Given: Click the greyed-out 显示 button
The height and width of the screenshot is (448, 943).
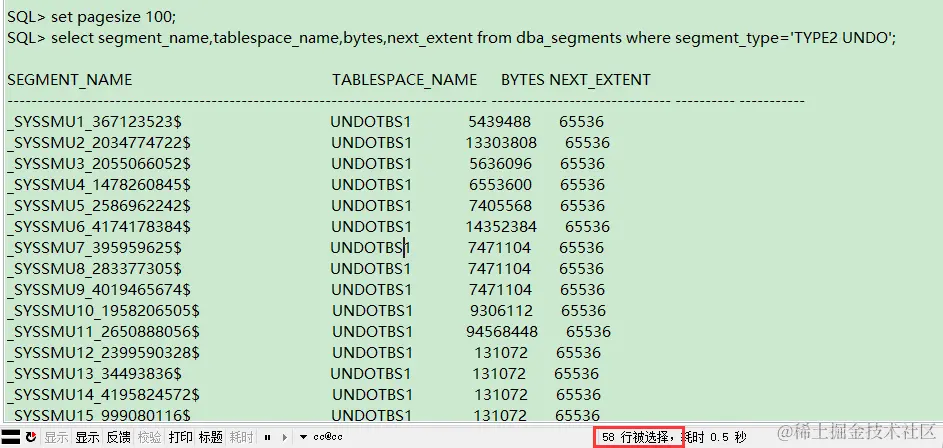Looking at the screenshot, I should [57, 437].
